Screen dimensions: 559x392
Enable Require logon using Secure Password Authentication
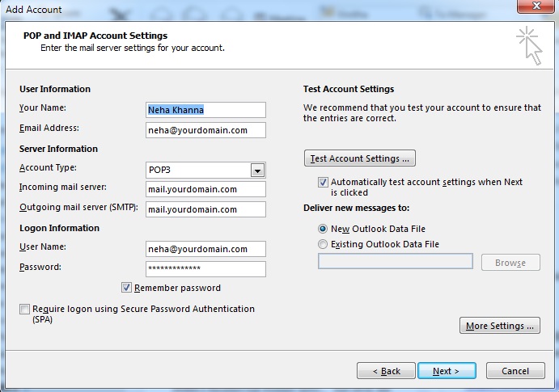point(24,309)
